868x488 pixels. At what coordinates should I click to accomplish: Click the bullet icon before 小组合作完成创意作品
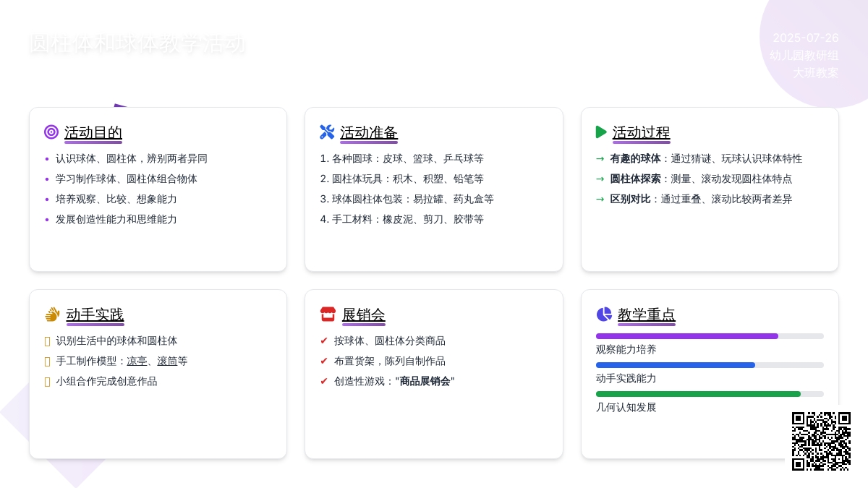point(48,382)
